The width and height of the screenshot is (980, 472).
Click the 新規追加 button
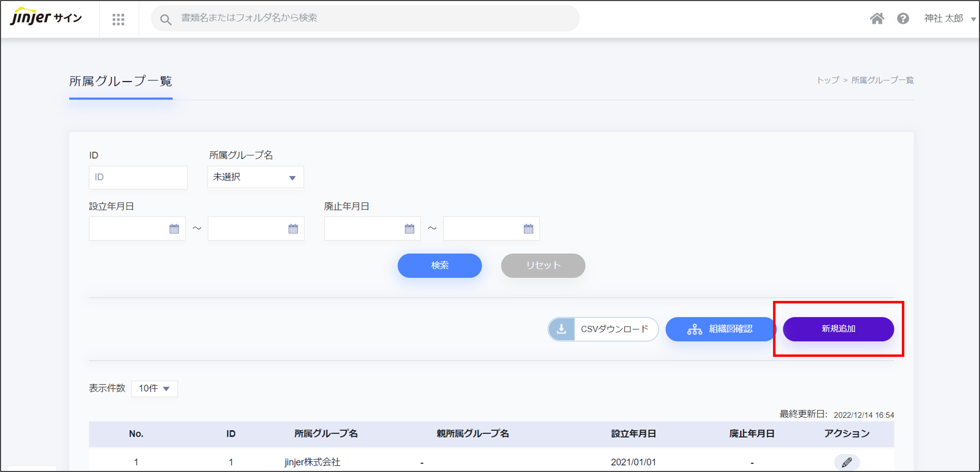click(838, 329)
